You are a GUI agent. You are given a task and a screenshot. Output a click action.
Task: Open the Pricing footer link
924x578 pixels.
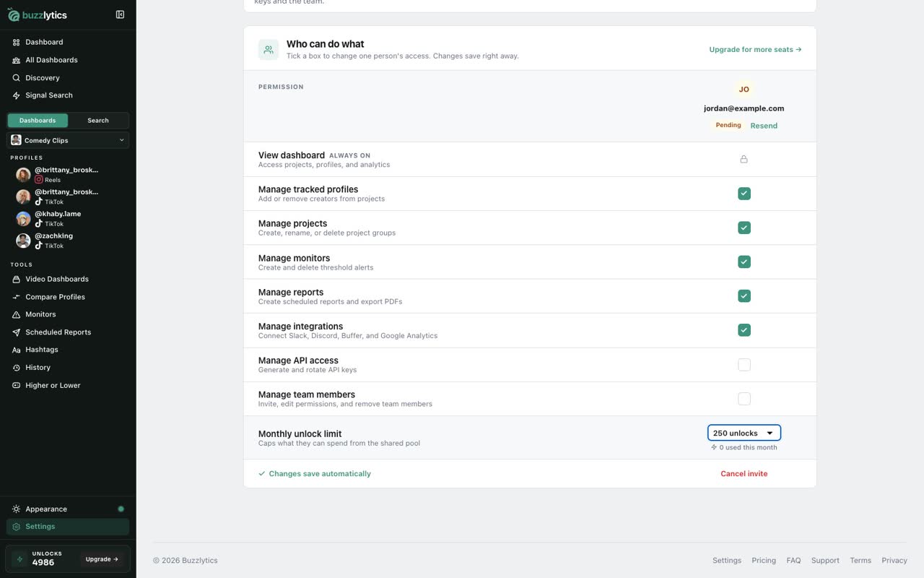pyautogui.click(x=764, y=561)
